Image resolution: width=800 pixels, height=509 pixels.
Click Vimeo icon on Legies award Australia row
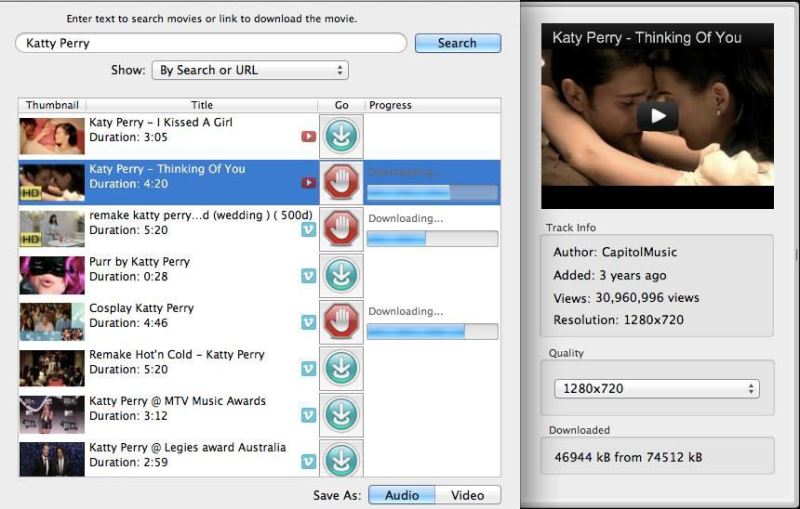[x=308, y=462]
